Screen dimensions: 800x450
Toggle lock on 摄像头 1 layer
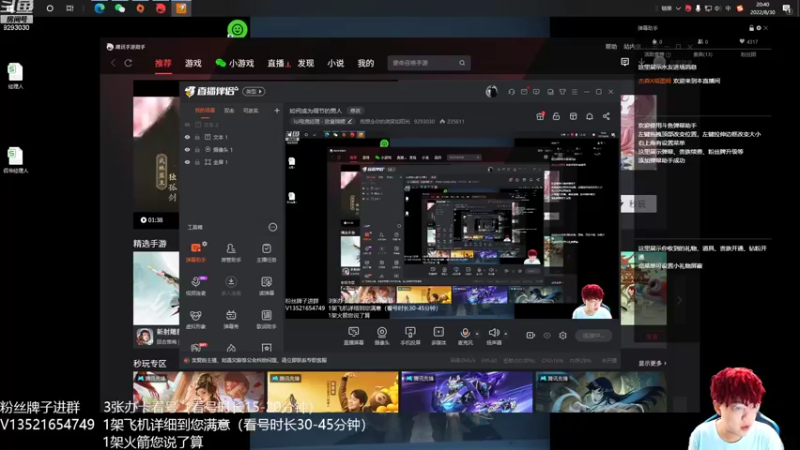(x=197, y=149)
